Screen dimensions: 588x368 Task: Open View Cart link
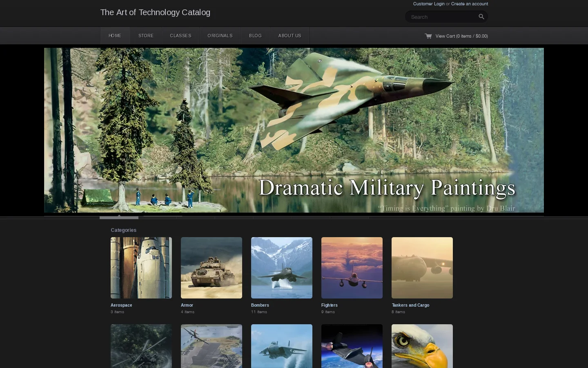pyautogui.click(x=462, y=36)
